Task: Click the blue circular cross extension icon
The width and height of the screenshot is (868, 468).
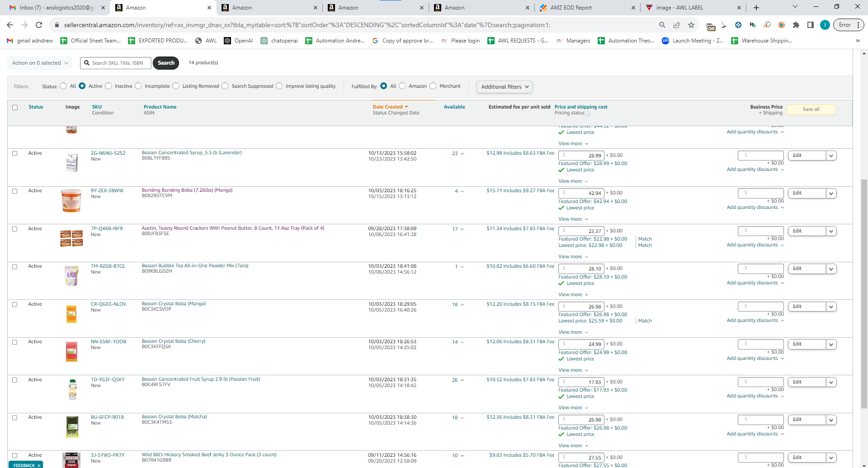Action: [x=738, y=25]
